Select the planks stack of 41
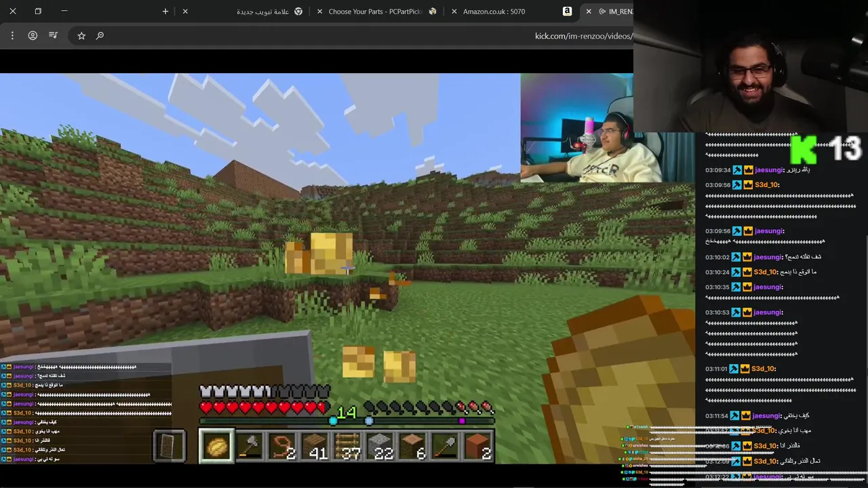 tap(316, 447)
